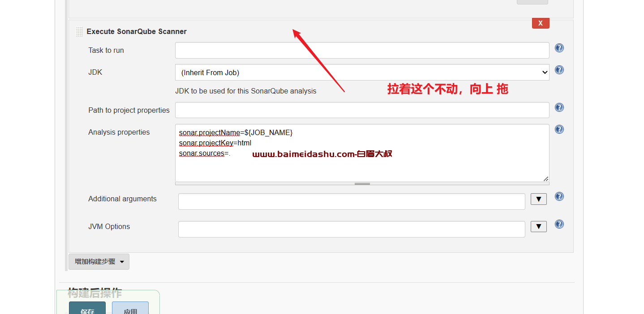This screenshot has height=314, width=644.
Task: Click the Analysis properties label
Action: tap(119, 132)
